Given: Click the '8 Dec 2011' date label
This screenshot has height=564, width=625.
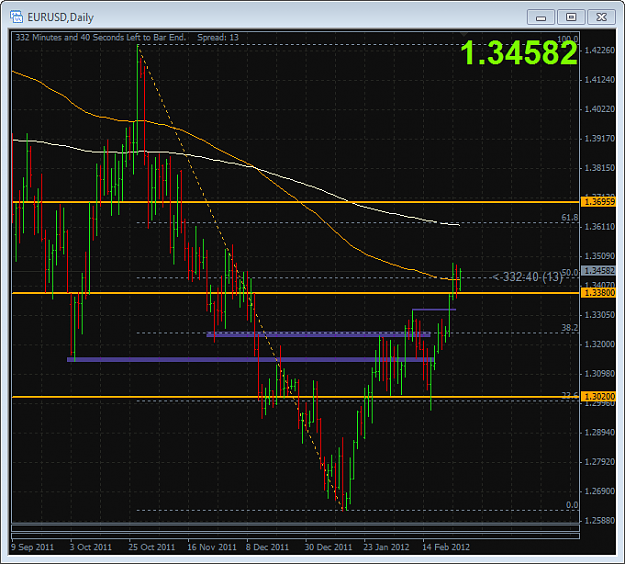Looking at the screenshot, I should pyautogui.click(x=267, y=547).
